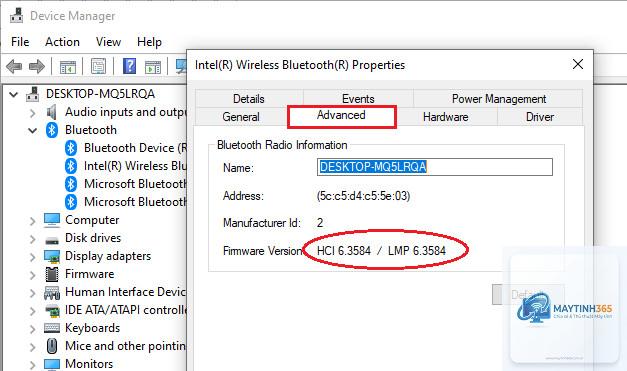Select the Intel(R) Wireless Bluetooth tree item
This screenshot has width=627, height=371.
click(135, 166)
